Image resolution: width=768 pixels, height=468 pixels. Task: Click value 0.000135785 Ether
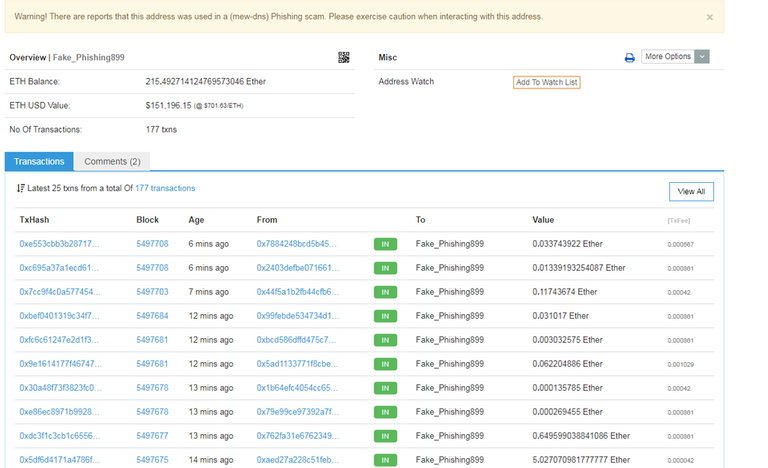pos(567,388)
